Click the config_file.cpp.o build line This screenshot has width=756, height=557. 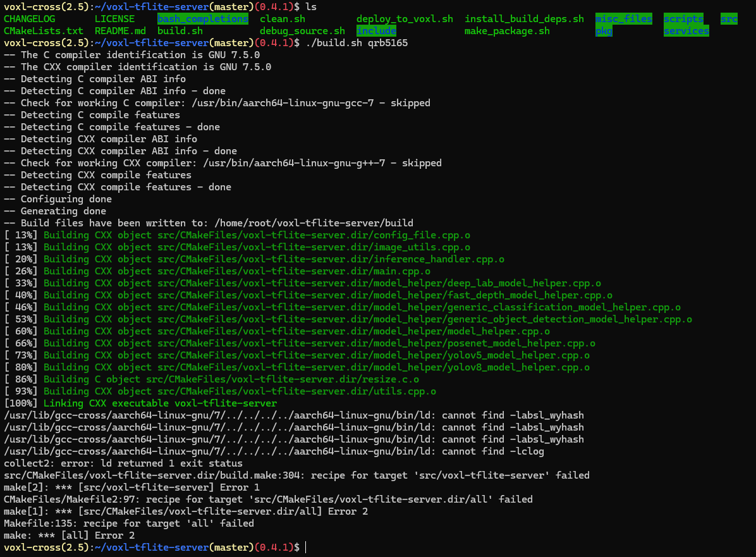coord(237,235)
